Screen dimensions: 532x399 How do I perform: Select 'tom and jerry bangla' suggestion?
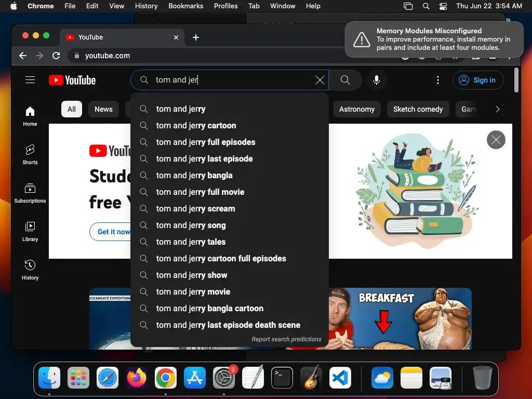pyautogui.click(x=230, y=176)
